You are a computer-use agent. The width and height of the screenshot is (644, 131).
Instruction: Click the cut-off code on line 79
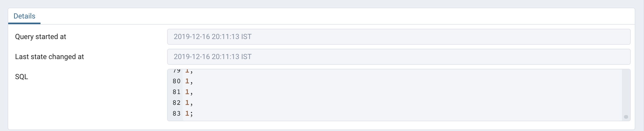pos(189,71)
